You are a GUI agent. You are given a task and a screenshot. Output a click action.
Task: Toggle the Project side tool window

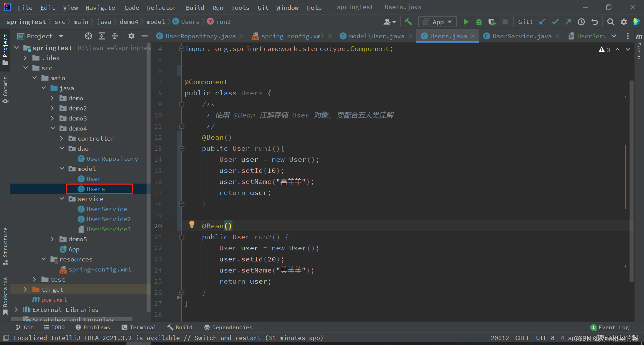coord(5,49)
